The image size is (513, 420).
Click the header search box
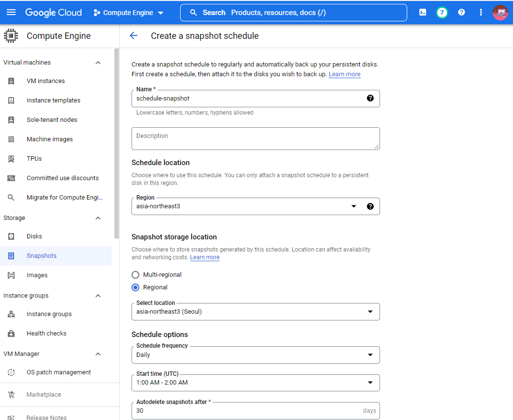pyautogui.click(x=294, y=13)
